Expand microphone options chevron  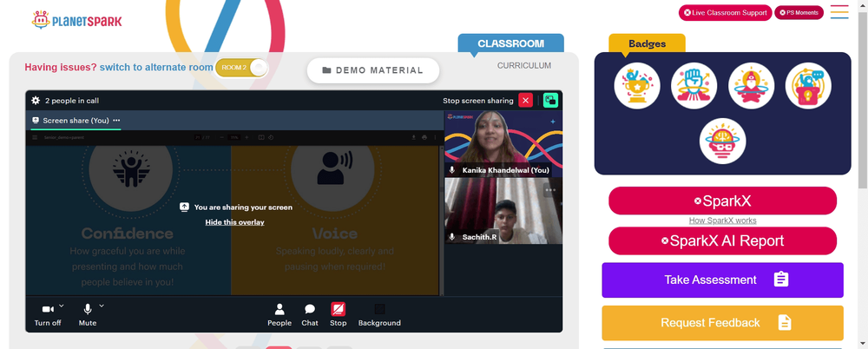[x=102, y=306]
